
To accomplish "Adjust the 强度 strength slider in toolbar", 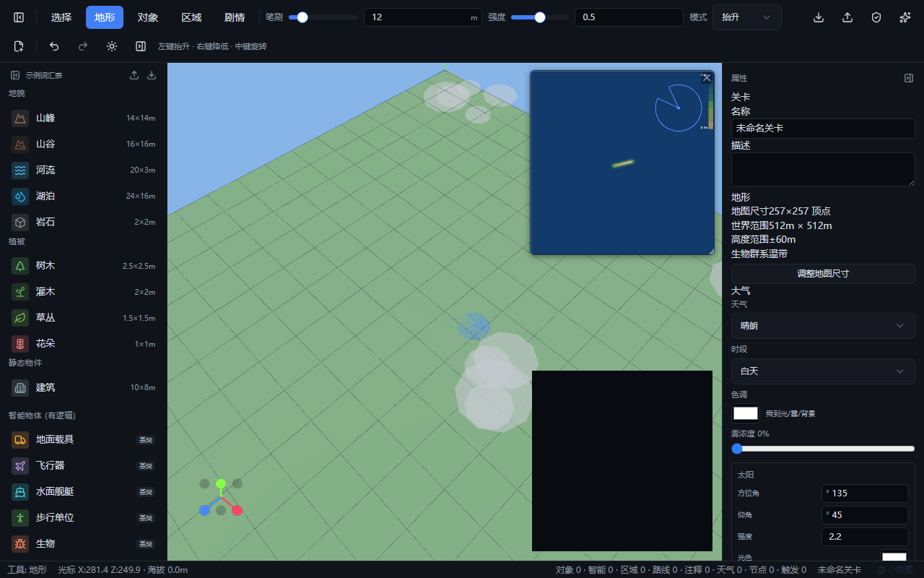I will pyautogui.click(x=540, y=17).
